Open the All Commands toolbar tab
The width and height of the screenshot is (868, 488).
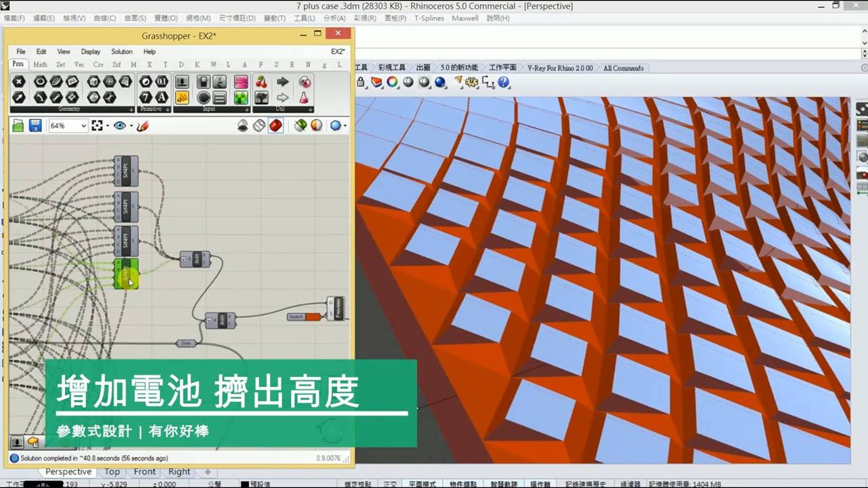pos(623,68)
